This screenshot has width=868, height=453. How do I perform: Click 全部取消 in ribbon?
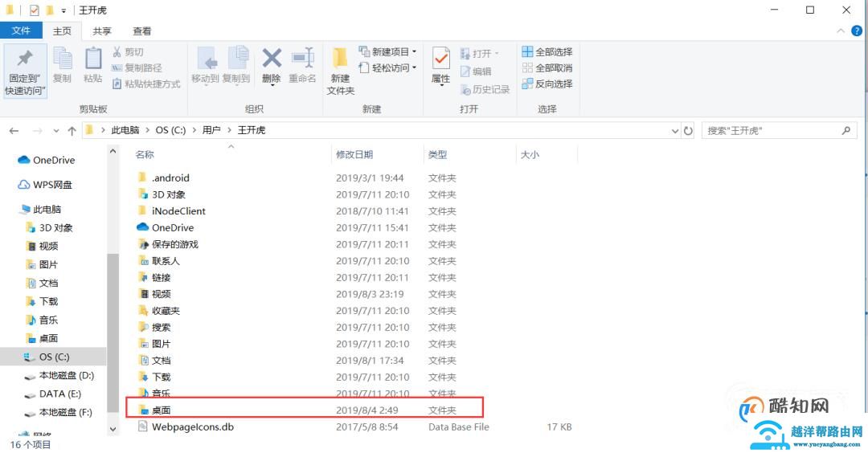[x=547, y=67]
